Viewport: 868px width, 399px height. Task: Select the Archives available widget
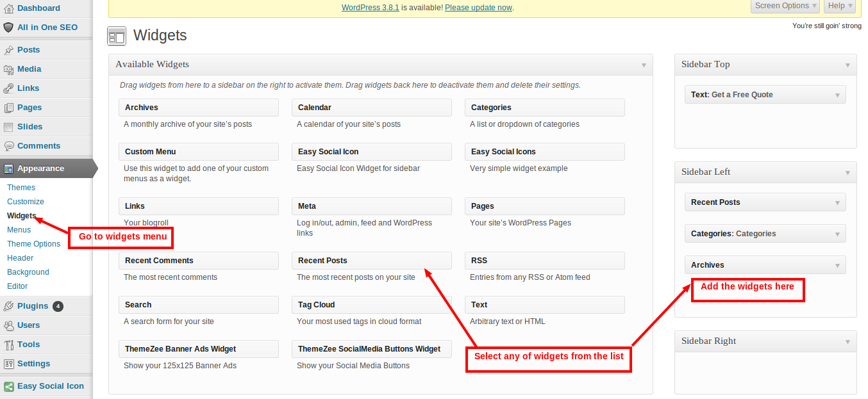tap(199, 108)
